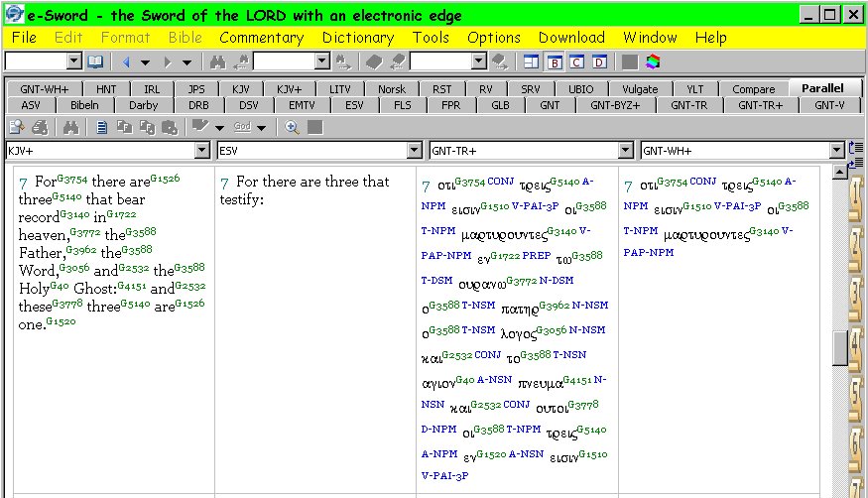868x498 pixels.
Task: Expand the forward navigation history dropdown arrow
Action: click(187, 62)
